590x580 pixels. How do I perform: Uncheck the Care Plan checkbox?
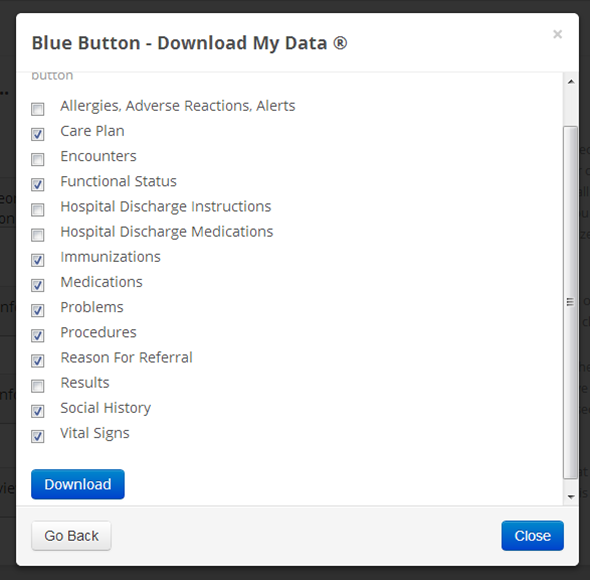pos(38,134)
